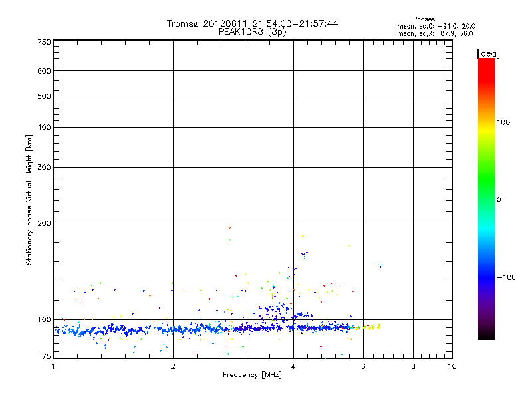Click the colorbar tick label '100'
Image resolution: width=532 pixels, height=399 pixels.
pyautogui.click(x=503, y=122)
